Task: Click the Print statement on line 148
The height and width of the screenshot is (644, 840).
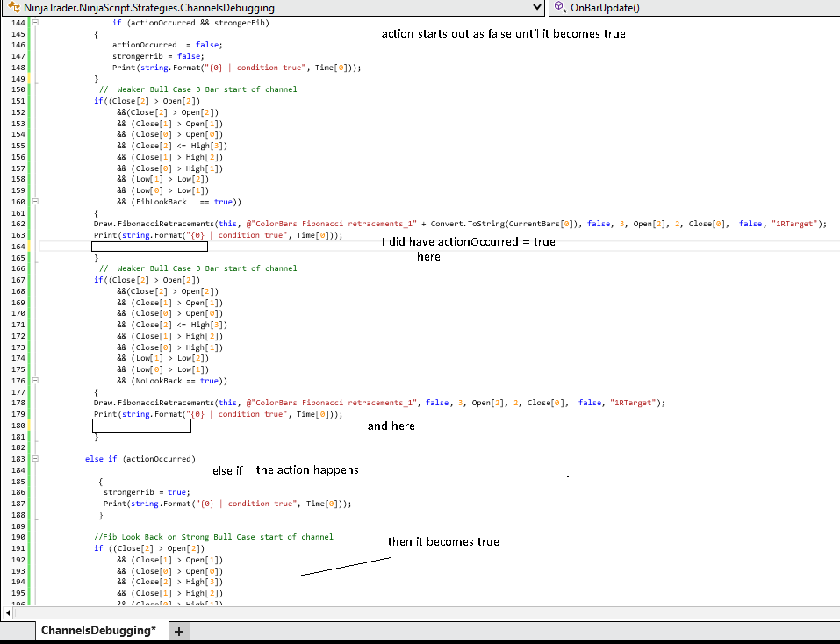Action: pos(237,68)
